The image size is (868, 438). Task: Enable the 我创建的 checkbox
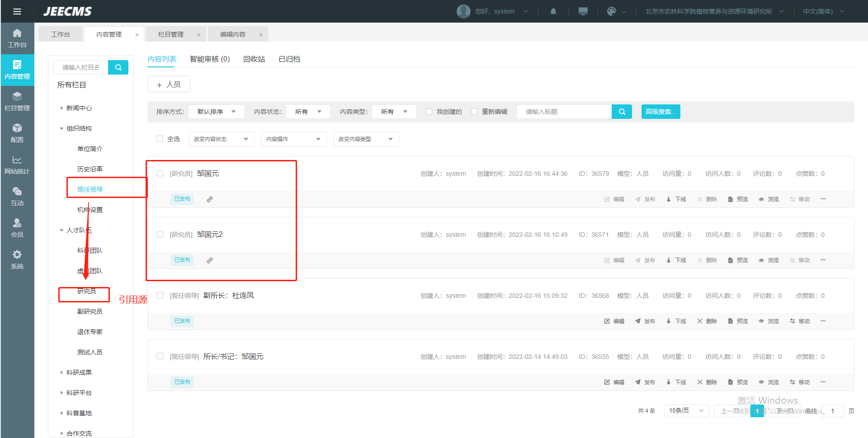click(x=429, y=112)
